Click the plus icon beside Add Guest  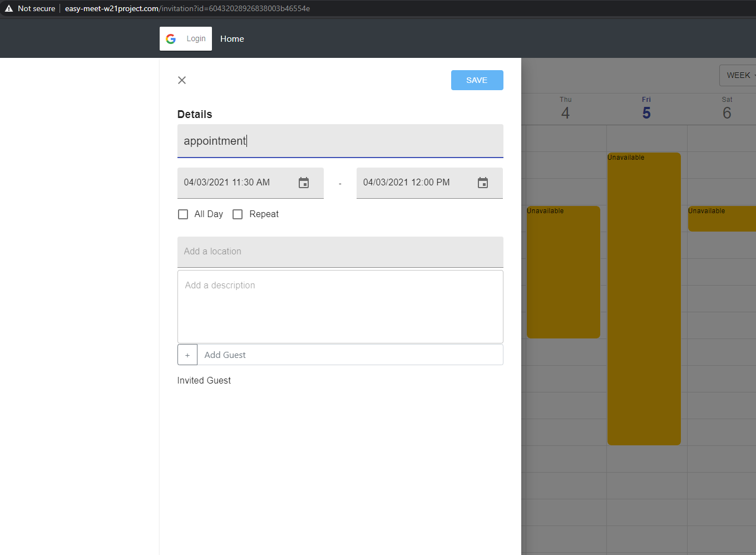pos(187,355)
